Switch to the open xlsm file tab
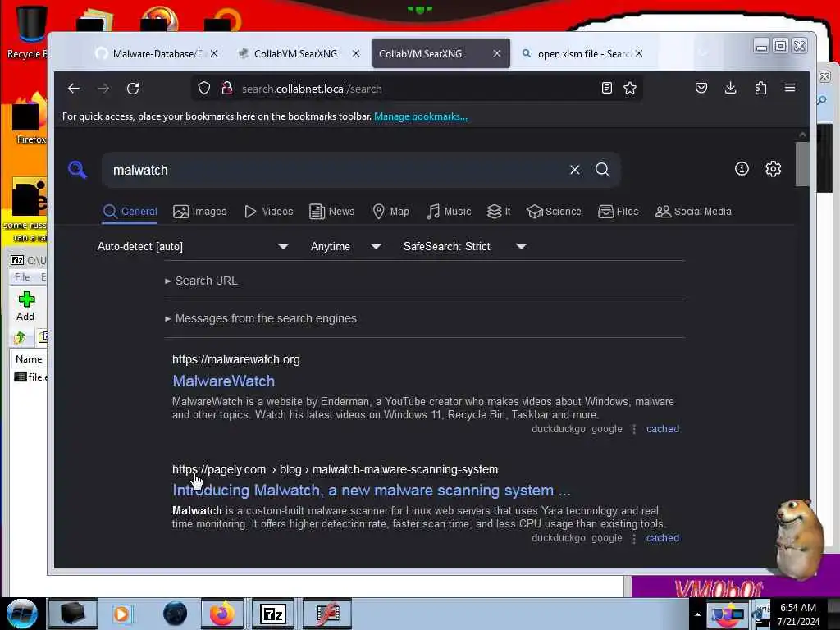 click(582, 53)
